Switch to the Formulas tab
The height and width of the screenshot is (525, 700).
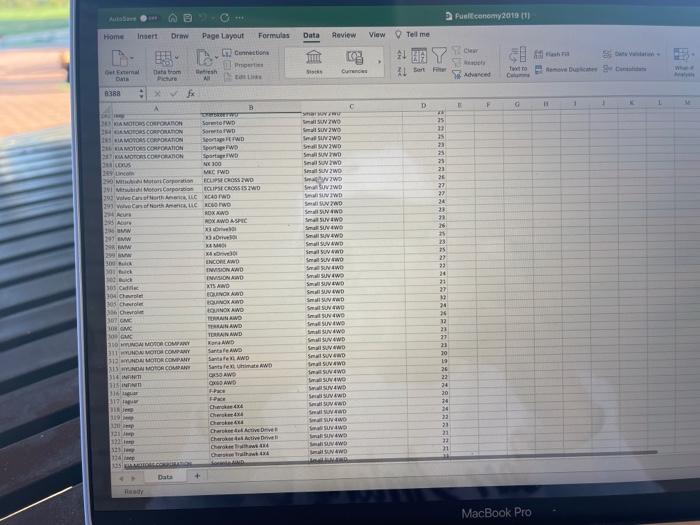click(x=274, y=35)
